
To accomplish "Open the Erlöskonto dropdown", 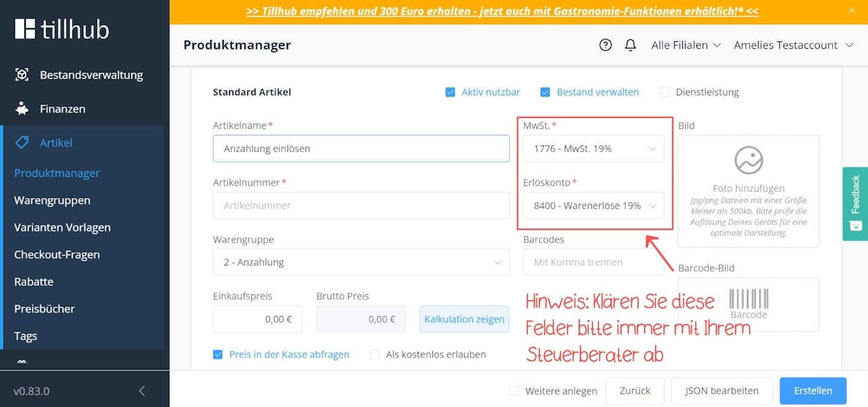I will (593, 206).
